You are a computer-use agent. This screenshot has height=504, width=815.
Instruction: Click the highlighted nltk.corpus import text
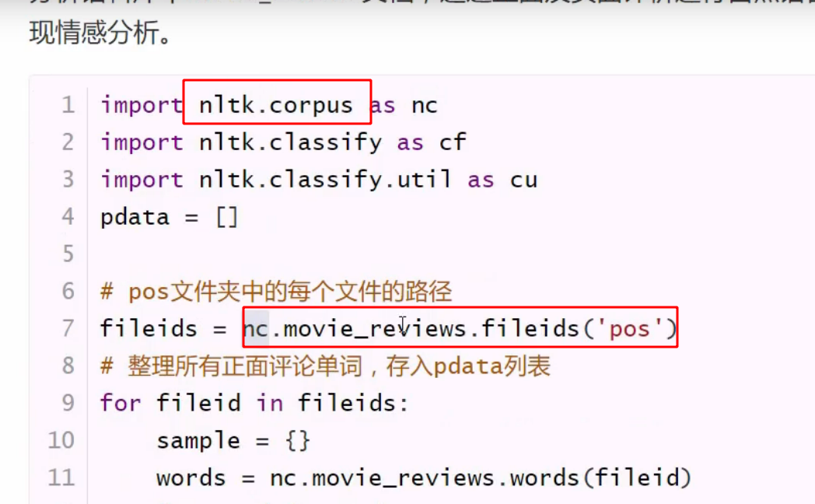tap(276, 104)
